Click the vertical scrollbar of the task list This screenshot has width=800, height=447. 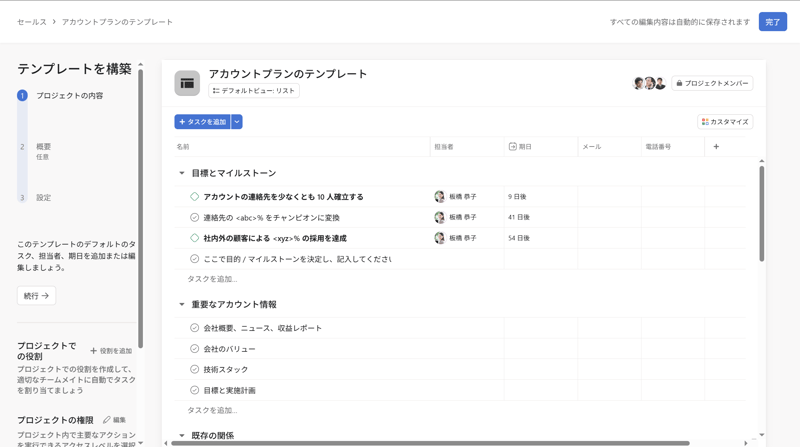tap(761, 214)
